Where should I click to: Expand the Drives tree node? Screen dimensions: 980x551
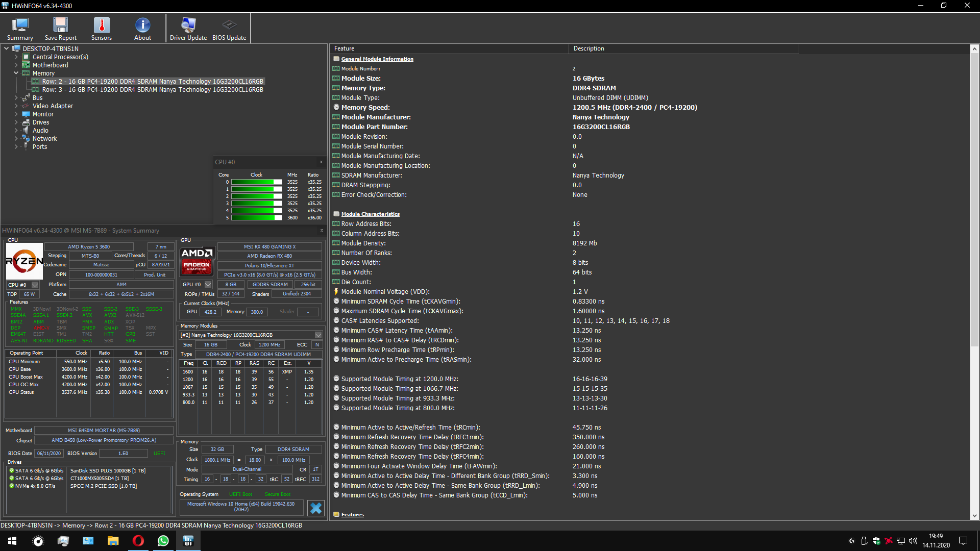[16, 122]
